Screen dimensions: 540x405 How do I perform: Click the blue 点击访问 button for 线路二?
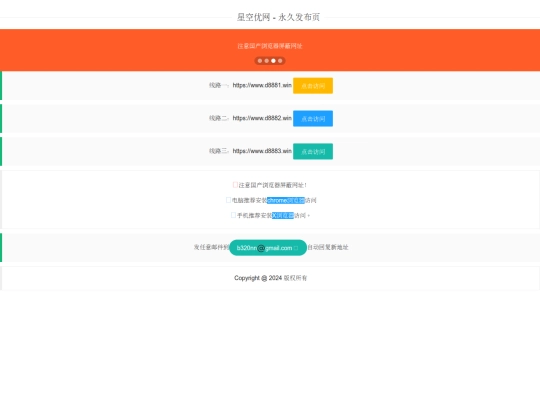click(x=313, y=118)
